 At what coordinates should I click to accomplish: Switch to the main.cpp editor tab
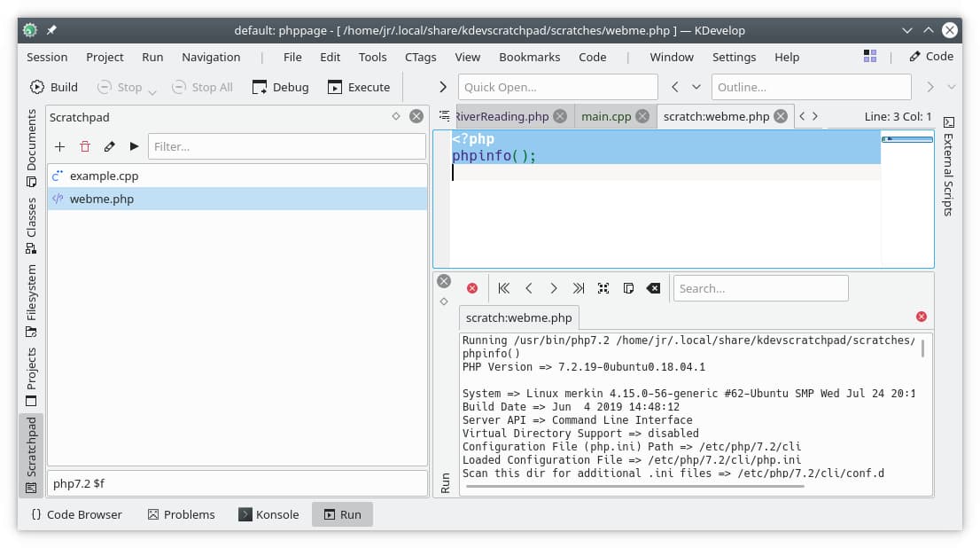(x=606, y=116)
